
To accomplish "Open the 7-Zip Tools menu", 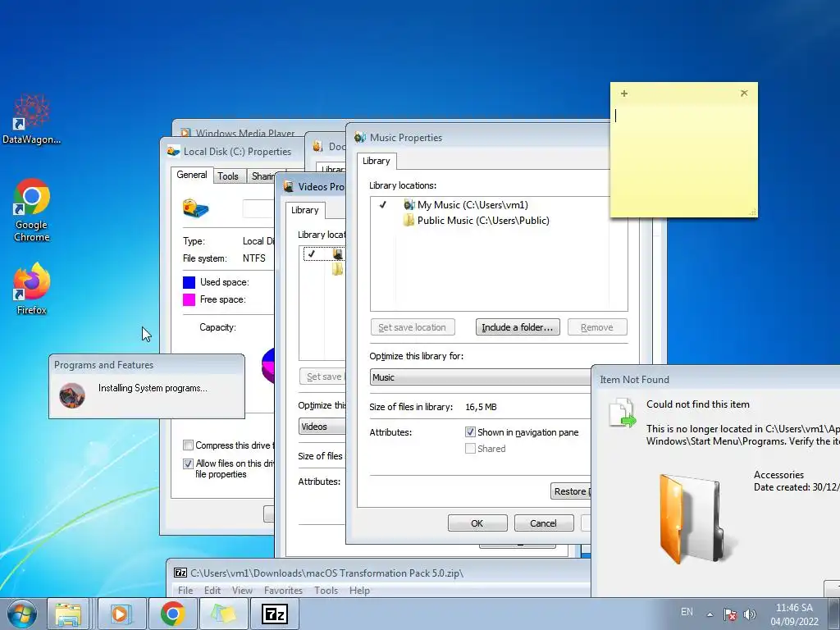I will (326, 591).
